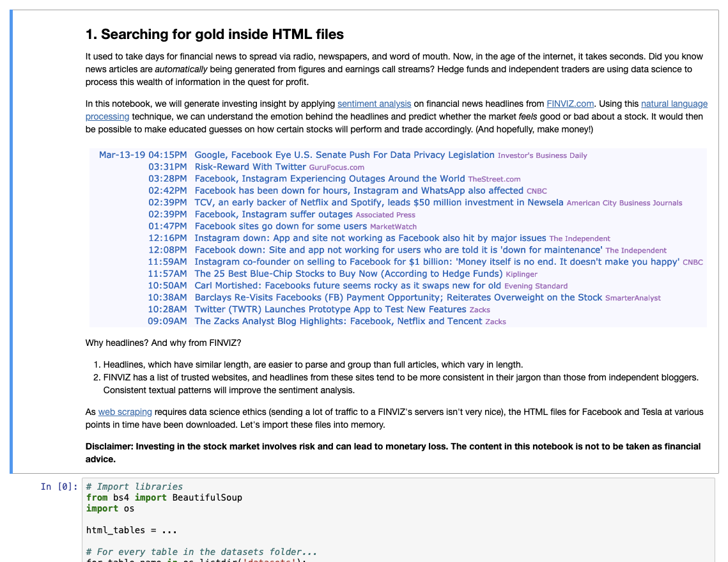Click the 'Why headlines? And why from FINVIZ?' line
The height and width of the screenshot is (562, 728).
(x=164, y=343)
